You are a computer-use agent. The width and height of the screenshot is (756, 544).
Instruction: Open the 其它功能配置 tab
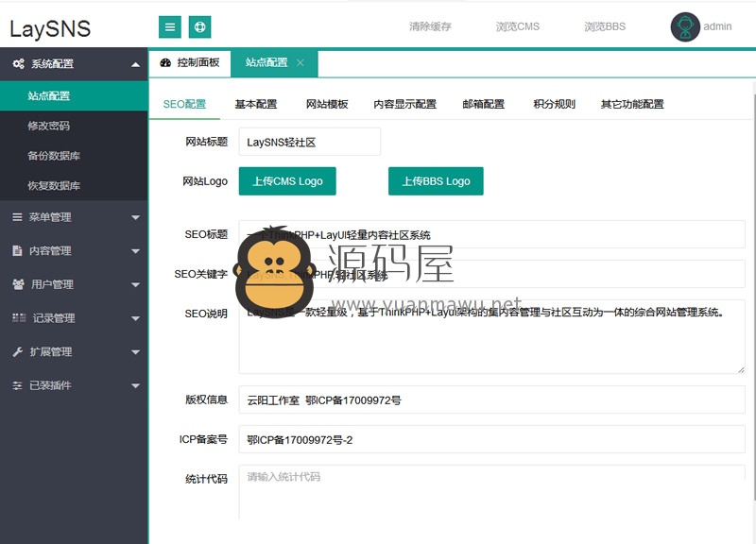(632, 104)
